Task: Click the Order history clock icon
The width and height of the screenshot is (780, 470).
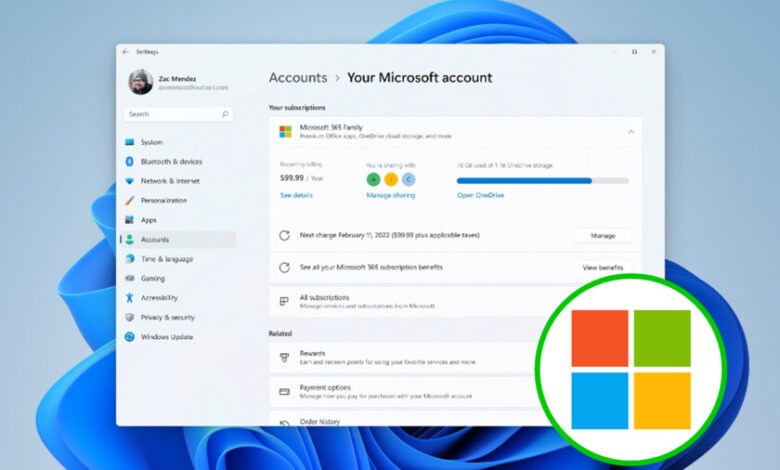Action: point(285,423)
